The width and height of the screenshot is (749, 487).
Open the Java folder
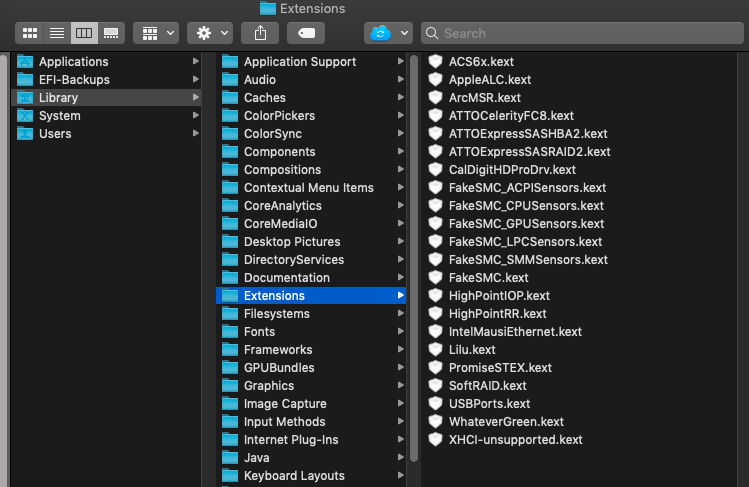click(x=311, y=458)
